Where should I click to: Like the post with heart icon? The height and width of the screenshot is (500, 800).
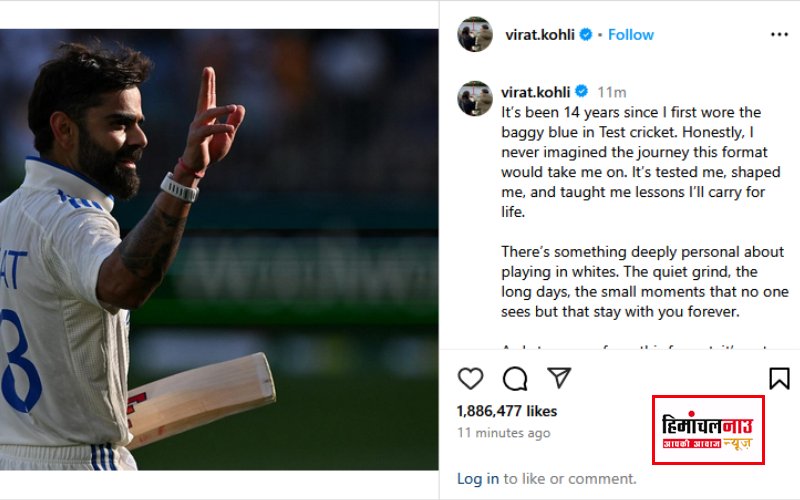click(x=470, y=378)
